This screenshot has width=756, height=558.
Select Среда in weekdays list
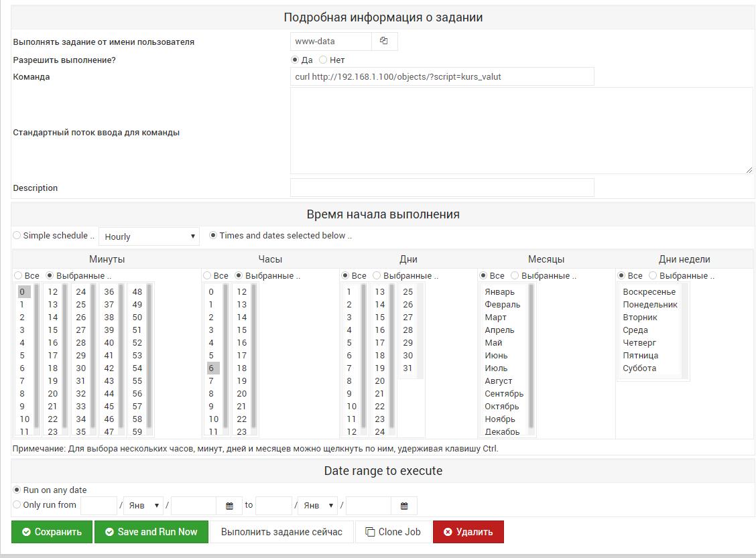click(649, 330)
